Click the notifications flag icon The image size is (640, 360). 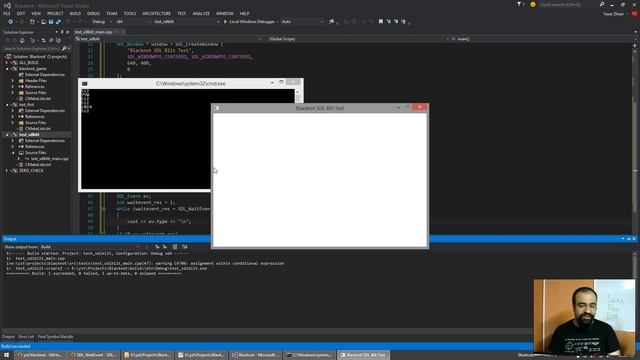coord(519,4)
